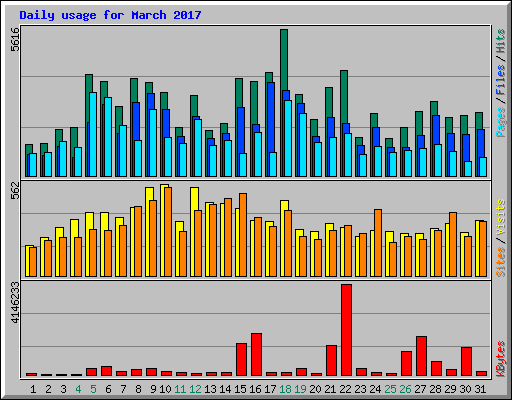This screenshot has width=512, height=400.
Task: Click the red KBytes bar for day 15
Action: coord(241,360)
